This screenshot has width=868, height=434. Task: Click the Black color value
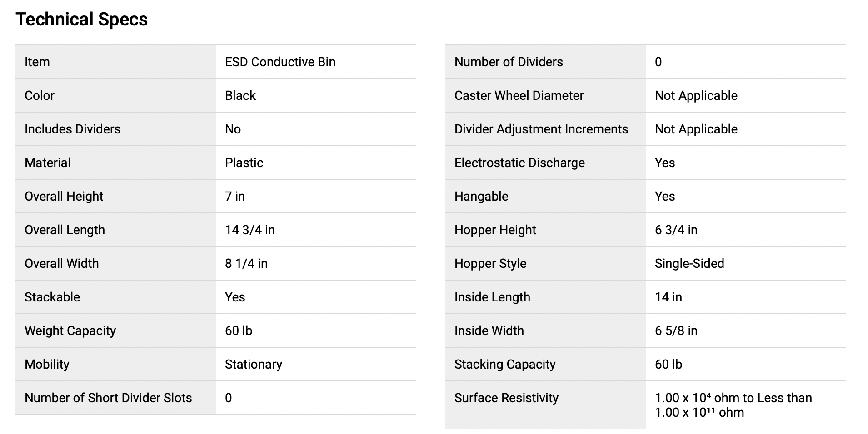point(240,96)
